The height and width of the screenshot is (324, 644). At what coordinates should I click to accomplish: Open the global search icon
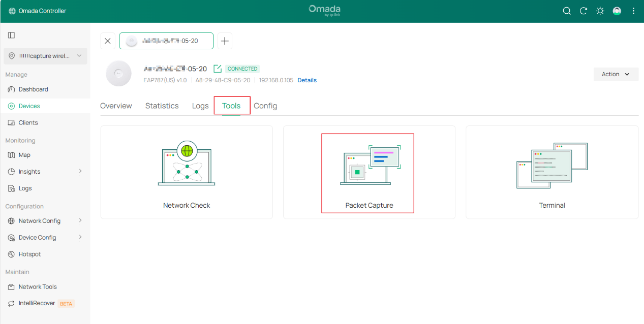coord(567,11)
